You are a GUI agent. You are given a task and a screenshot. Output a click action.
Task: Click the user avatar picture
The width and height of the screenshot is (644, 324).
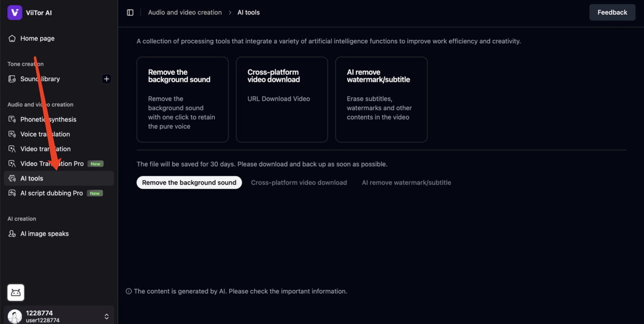tap(15, 316)
